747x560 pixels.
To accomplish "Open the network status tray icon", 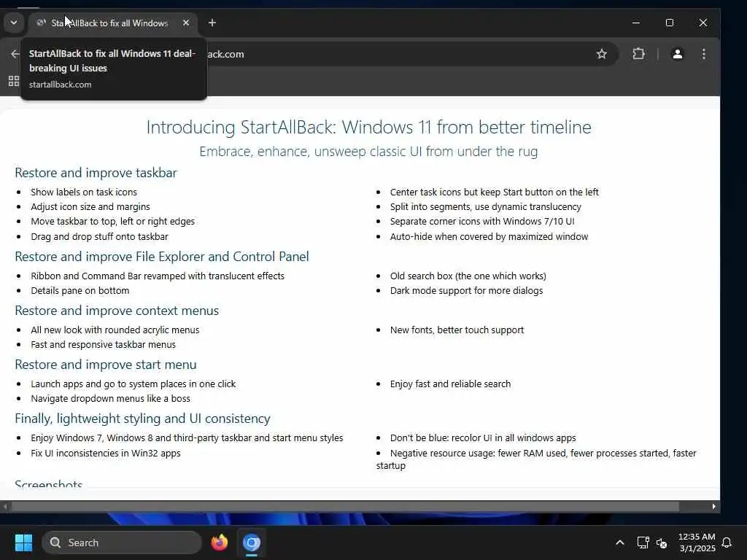I will 643,542.
